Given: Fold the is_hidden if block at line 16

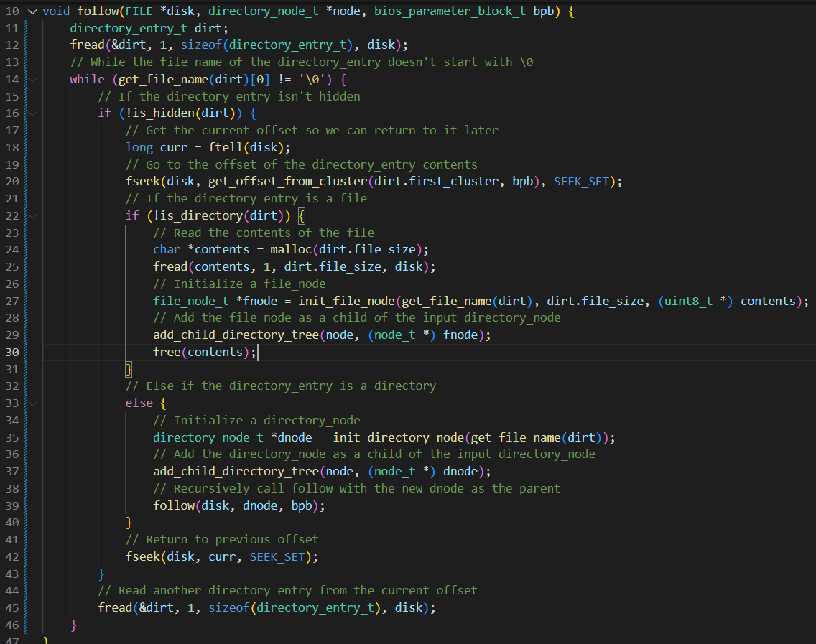Looking at the screenshot, I should click(x=32, y=113).
